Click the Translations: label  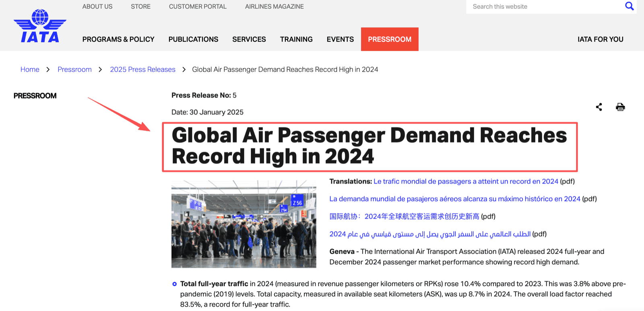pos(351,181)
